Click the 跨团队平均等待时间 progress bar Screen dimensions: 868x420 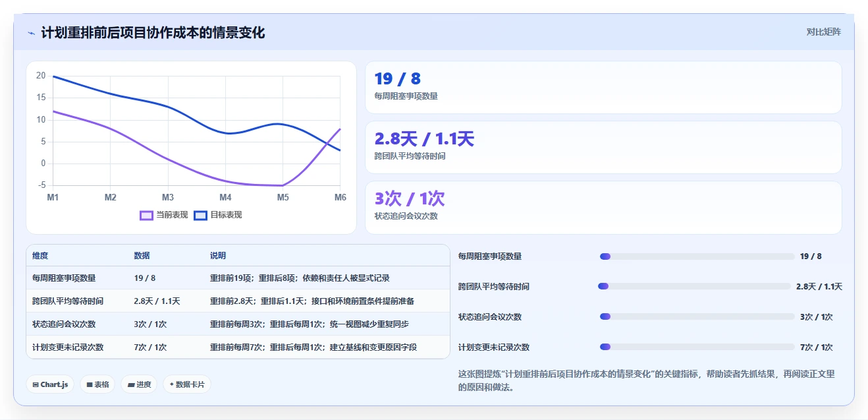coord(694,286)
